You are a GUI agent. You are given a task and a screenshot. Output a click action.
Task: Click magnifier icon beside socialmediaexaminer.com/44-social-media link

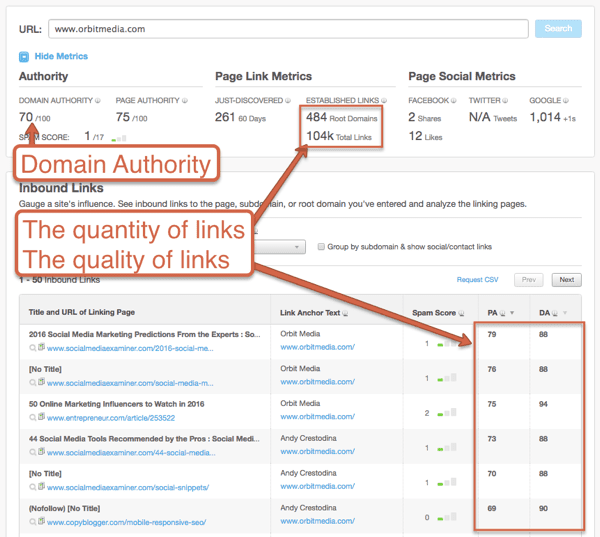pos(33,452)
